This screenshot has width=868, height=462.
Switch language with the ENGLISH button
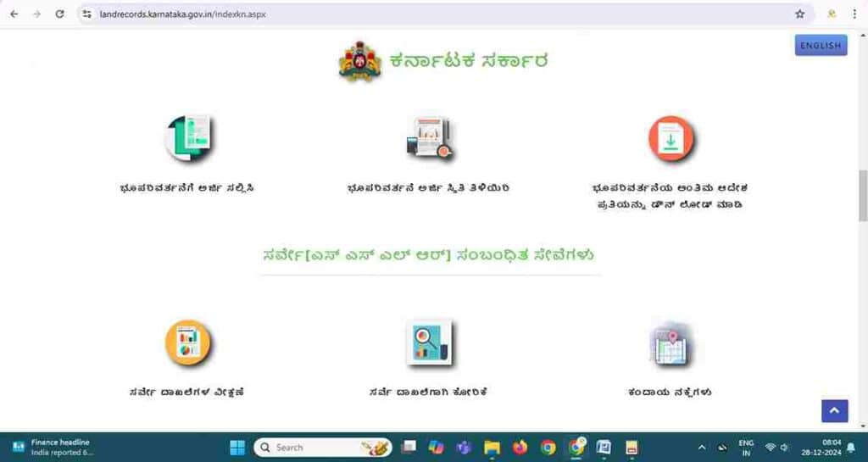821,46
